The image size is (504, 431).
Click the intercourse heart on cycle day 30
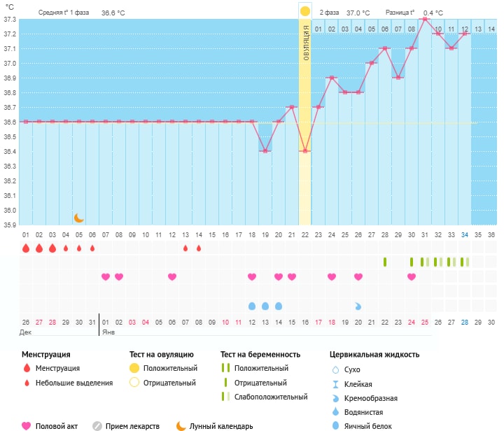click(412, 276)
